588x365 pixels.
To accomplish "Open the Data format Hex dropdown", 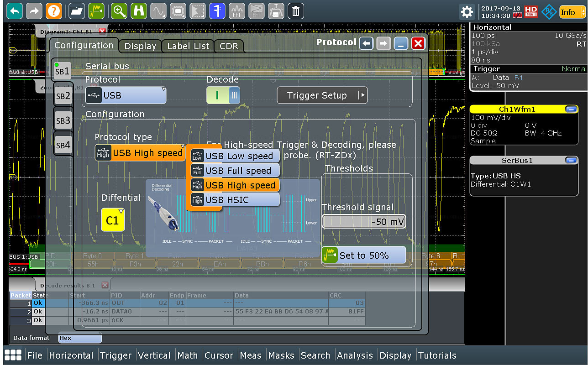I will 80,338.
